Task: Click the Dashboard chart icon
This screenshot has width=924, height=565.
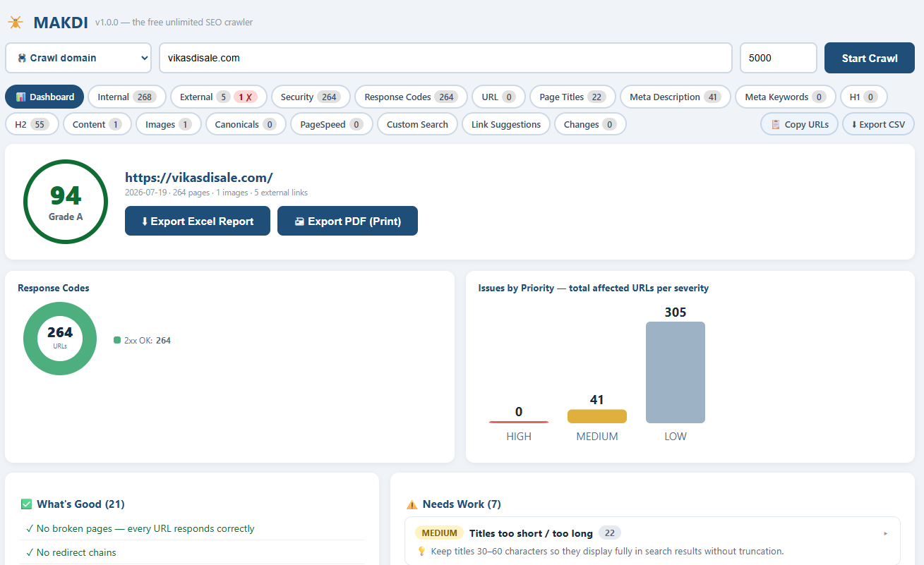Action: pyautogui.click(x=21, y=97)
